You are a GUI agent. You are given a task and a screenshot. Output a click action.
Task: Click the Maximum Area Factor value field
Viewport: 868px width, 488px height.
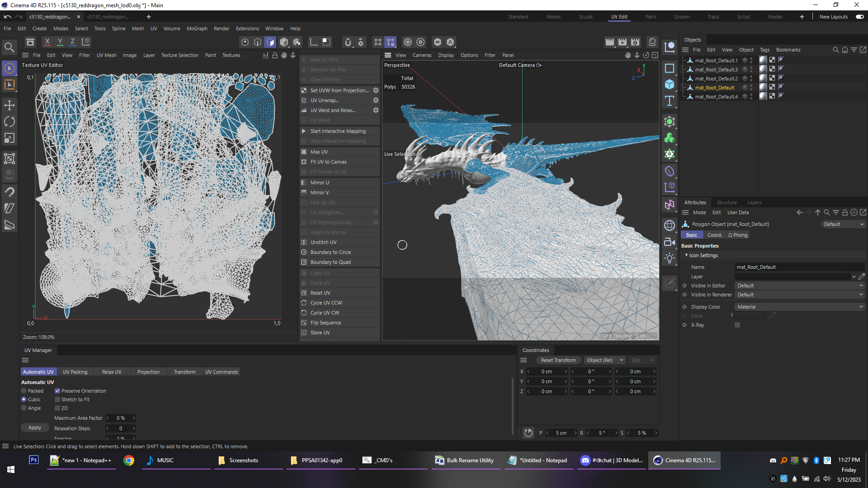[x=121, y=418]
